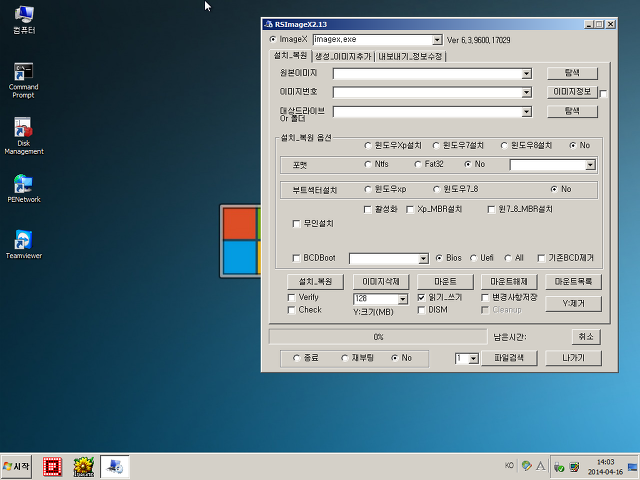Open PENetwork desktop shortcut

pos(24,189)
